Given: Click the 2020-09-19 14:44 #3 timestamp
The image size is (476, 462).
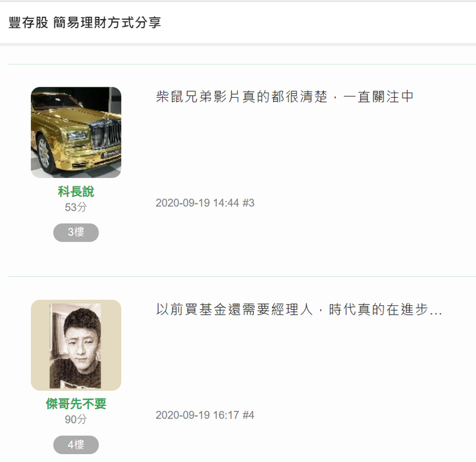Looking at the screenshot, I should coord(205,203).
